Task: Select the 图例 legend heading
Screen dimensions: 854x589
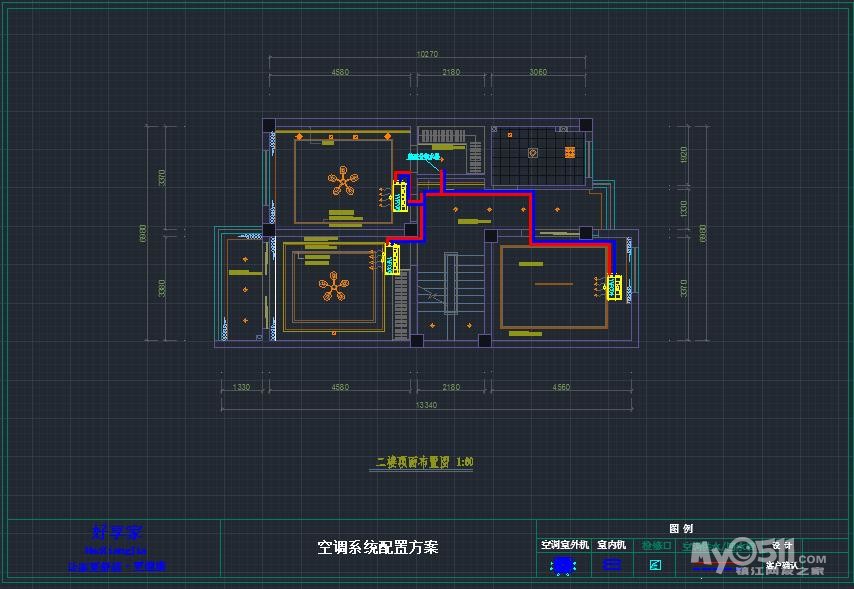Action: (681, 529)
